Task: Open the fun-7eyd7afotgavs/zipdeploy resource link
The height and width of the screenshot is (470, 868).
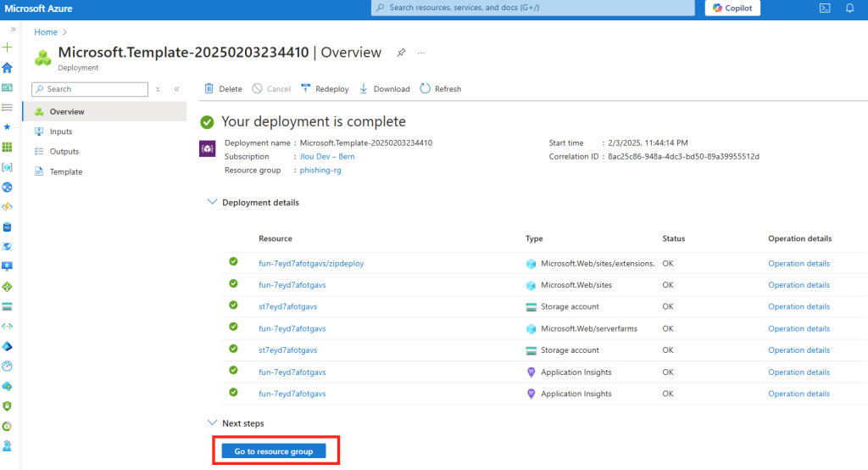Action: pos(311,264)
